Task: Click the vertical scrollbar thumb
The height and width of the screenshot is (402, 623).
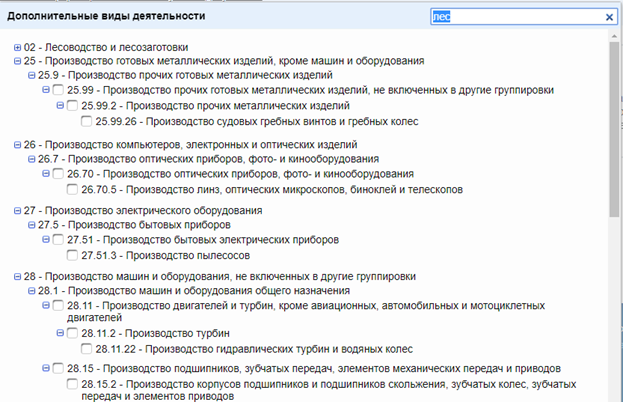Action: pyautogui.click(x=614, y=130)
